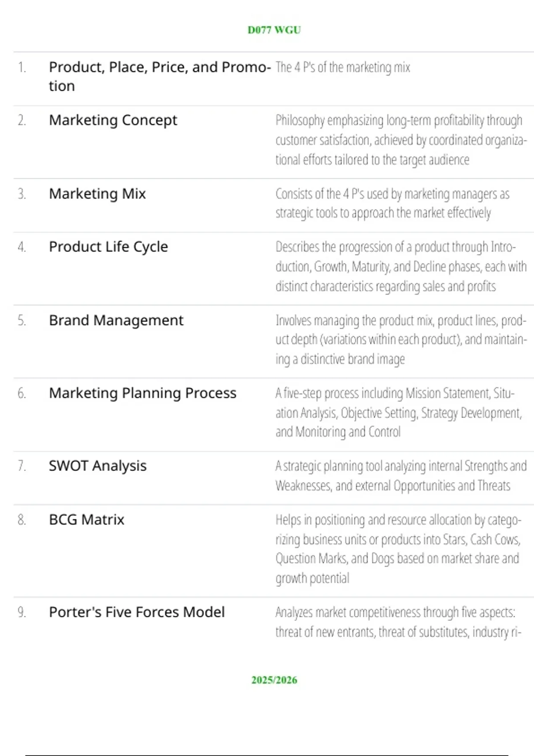The width and height of the screenshot is (534, 756).
Task: Click the Strengths and Weaknesses definition text
Action: pos(401,476)
